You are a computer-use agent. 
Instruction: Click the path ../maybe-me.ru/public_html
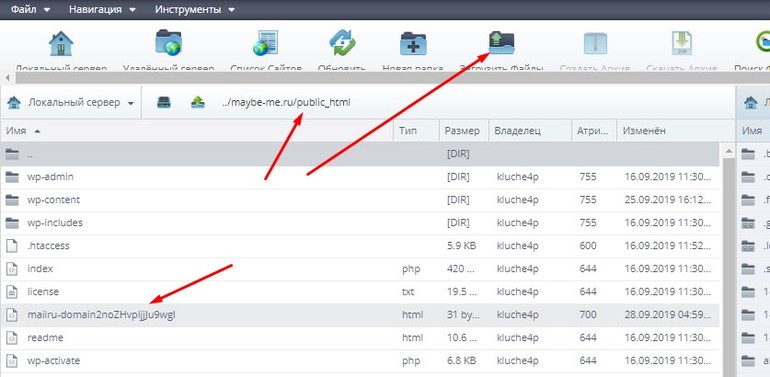tap(286, 103)
